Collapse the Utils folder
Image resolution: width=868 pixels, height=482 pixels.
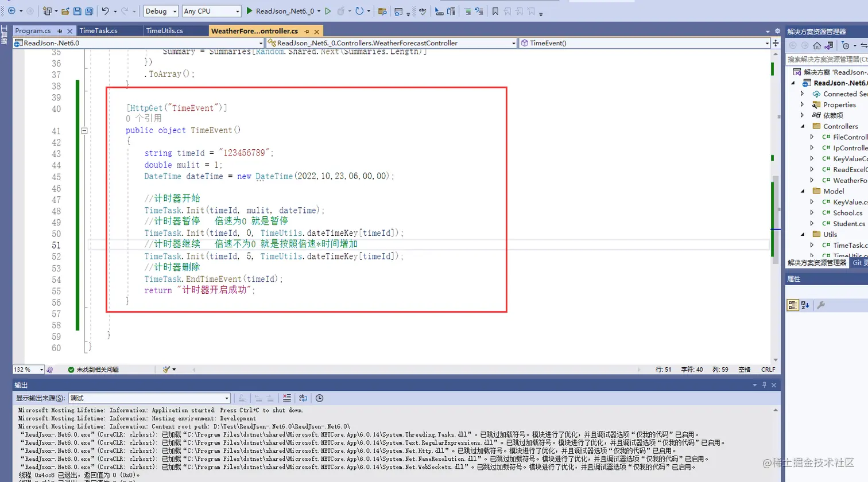(x=803, y=234)
